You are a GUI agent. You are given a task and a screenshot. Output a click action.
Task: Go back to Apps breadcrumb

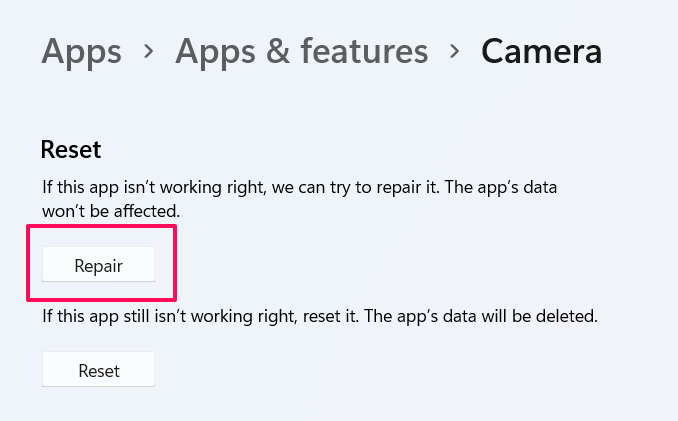(81, 50)
